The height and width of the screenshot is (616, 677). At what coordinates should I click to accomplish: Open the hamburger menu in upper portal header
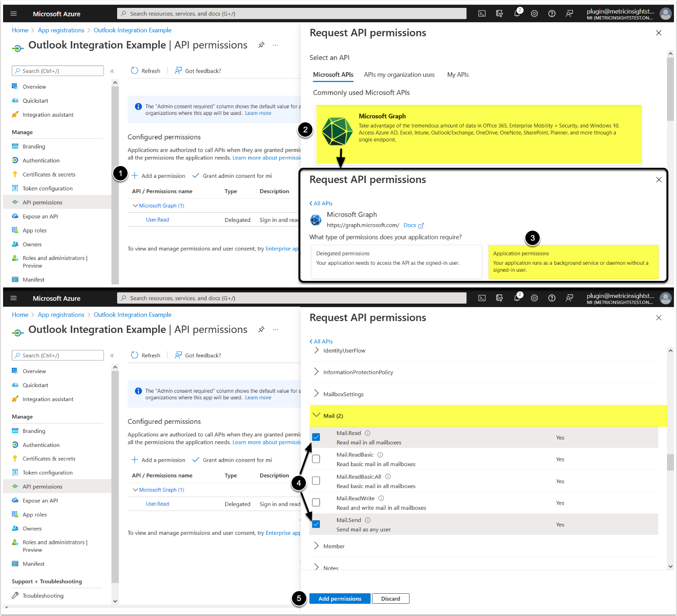[14, 14]
